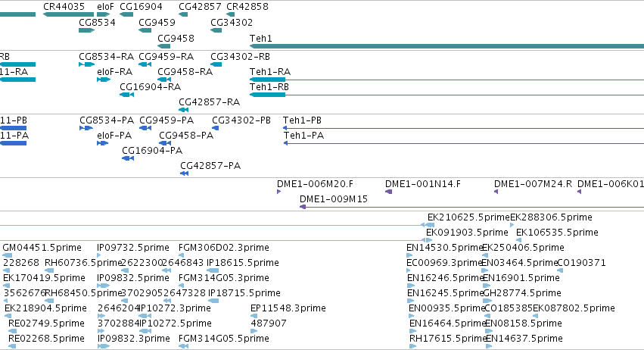Click the DME1-001N14.F clone label
Screen dimensions: 644x350
tap(423, 184)
